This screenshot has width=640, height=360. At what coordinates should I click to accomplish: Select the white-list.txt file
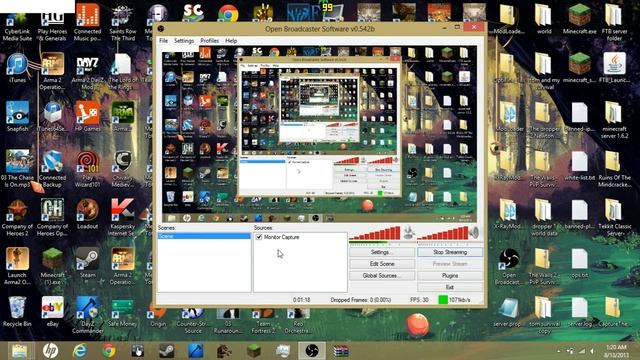pos(579,166)
